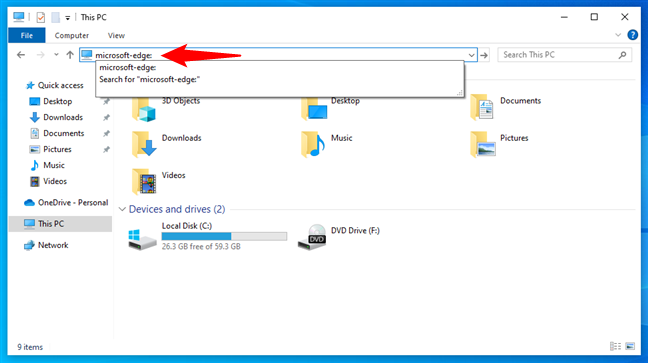Click the New folder quick access icon
The height and width of the screenshot is (363, 648).
[55, 17]
